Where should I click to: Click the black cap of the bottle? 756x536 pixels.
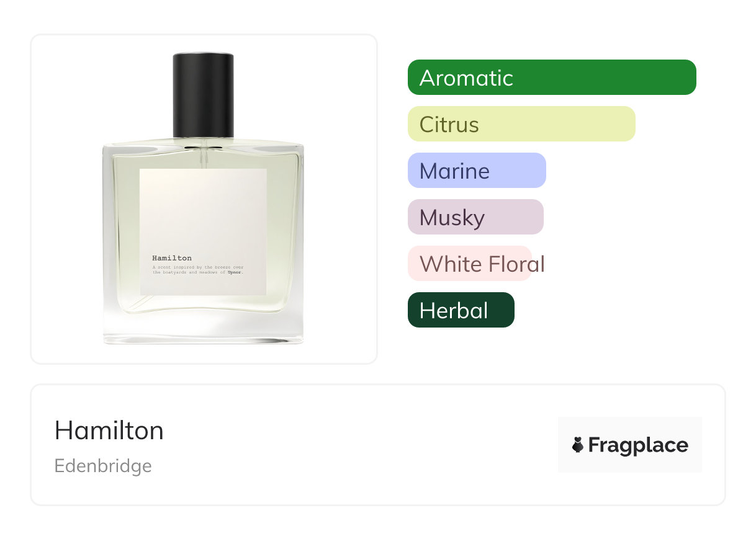click(x=204, y=95)
